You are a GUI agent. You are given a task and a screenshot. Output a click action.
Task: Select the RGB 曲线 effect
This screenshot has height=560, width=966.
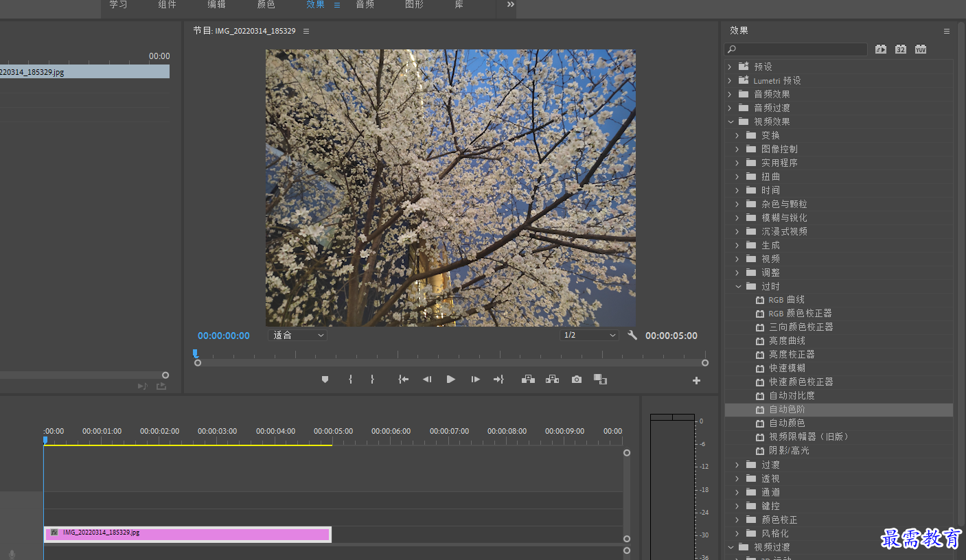(x=787, y=300)
